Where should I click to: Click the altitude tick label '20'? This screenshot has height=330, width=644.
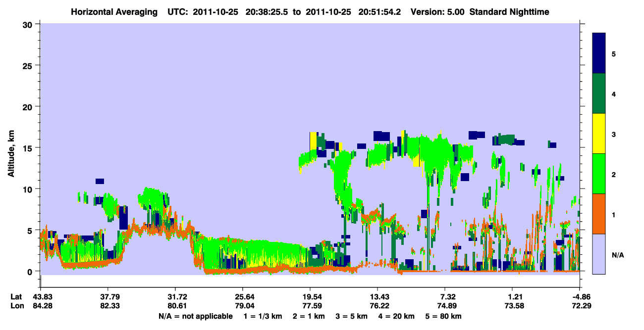tap(29, 106)
